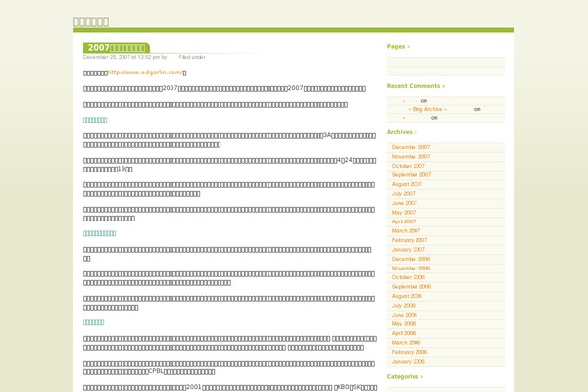Viewport: 588px width, 392px height.
Task: Open July 2007 archive
Action: [x=404, y=194]
